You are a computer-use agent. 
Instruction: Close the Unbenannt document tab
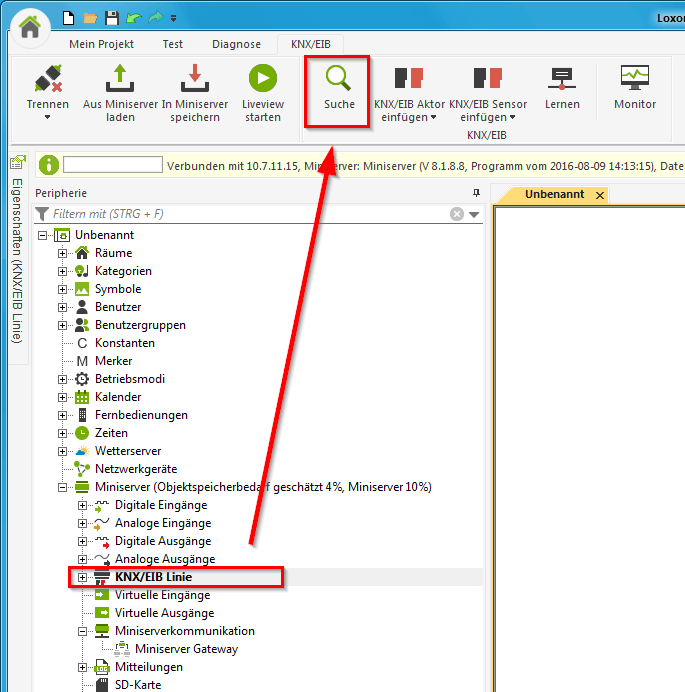coord(600,195)
